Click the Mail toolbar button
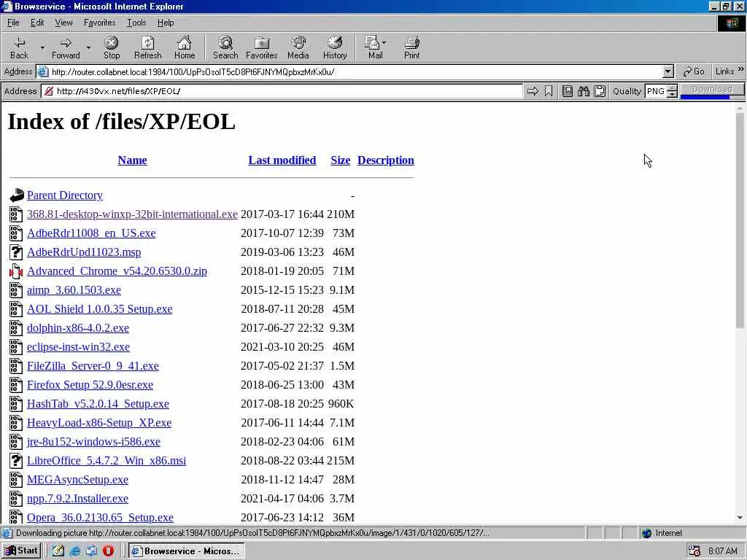This screenshot has height=560, width=747. pyautogui.click(x=373, y=48)
